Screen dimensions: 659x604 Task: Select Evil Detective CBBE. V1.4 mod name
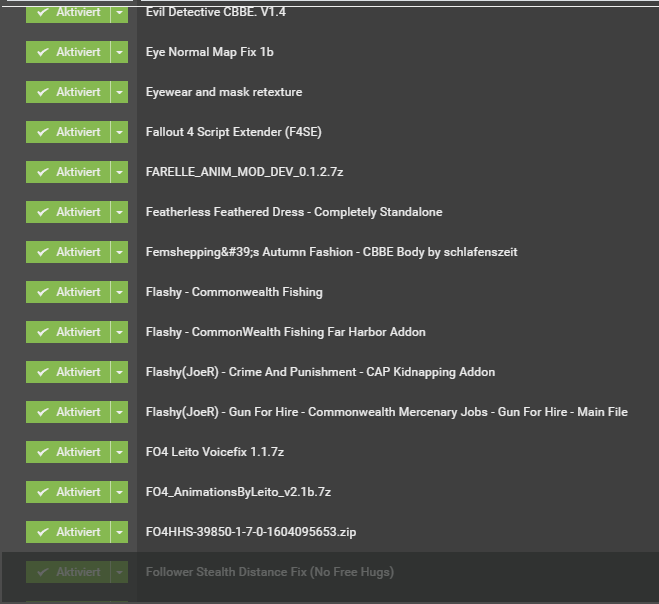tap(216, 12)
